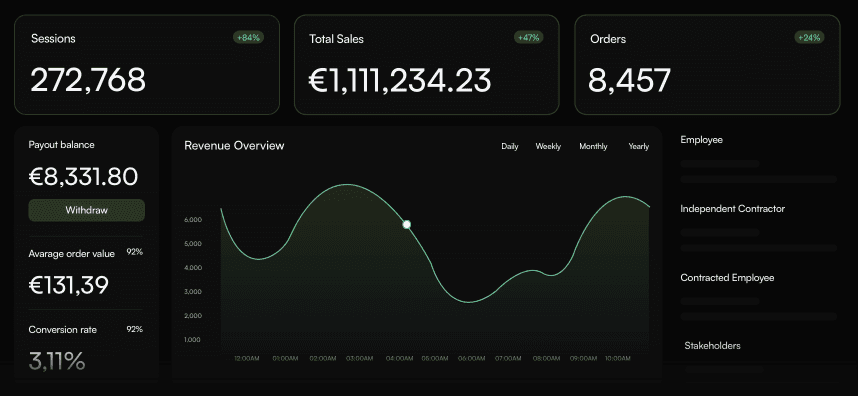
Task: Click the 07:00AM x-axis label
Action: 508,359
